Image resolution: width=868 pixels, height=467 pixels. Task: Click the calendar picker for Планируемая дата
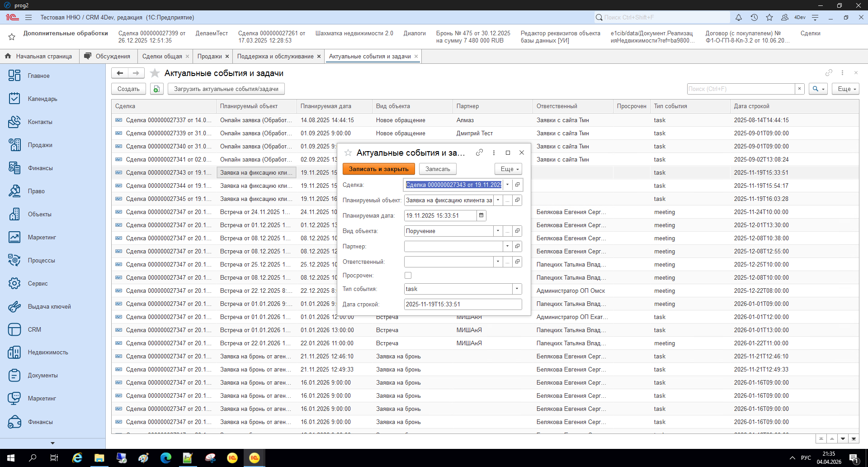point(481,216)
